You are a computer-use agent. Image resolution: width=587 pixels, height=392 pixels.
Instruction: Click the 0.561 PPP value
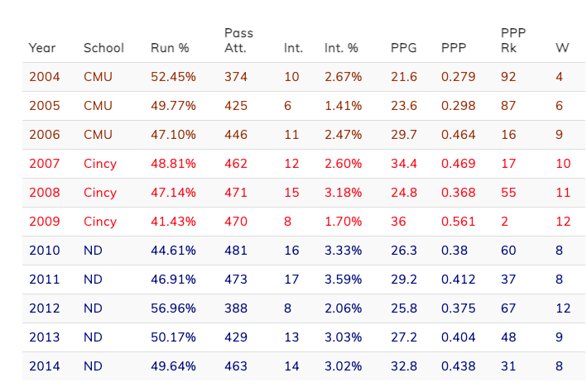pos(459,222)
